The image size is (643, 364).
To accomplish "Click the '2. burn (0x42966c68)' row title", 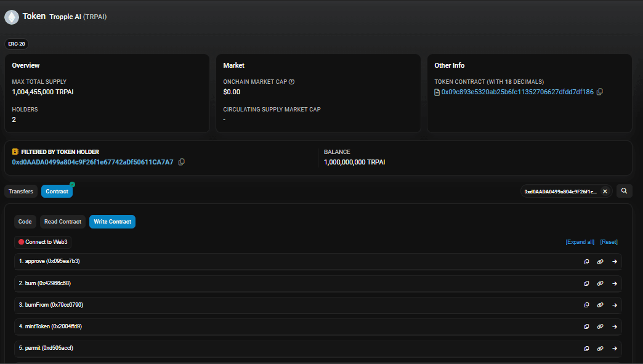I will [45, 283].
